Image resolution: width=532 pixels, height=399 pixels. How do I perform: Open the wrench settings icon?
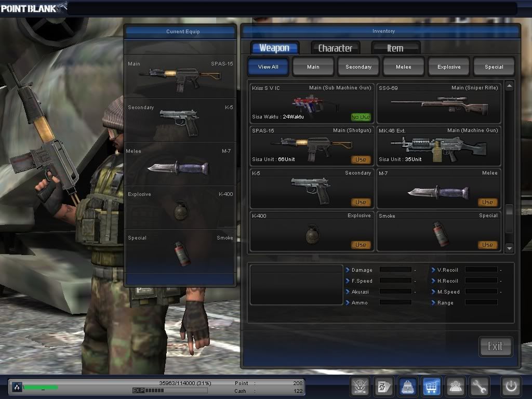point(479,387)
